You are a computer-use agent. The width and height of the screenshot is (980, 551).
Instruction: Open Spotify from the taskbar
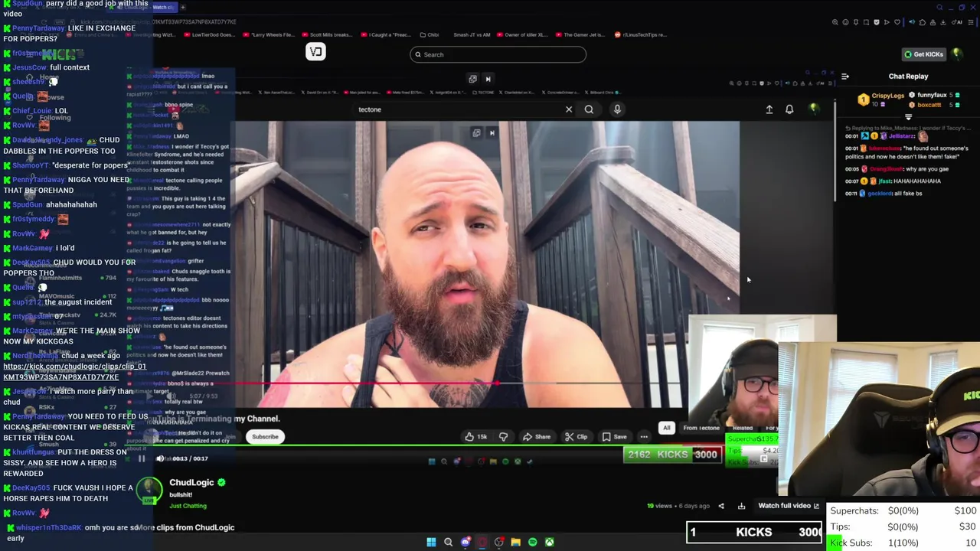tap(532, 542)
